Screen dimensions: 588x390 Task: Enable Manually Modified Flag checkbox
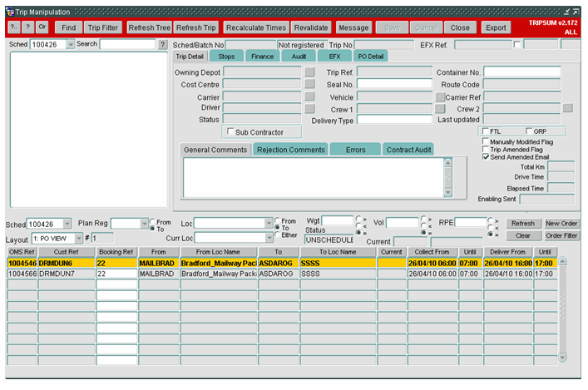(x=486, y=141)
